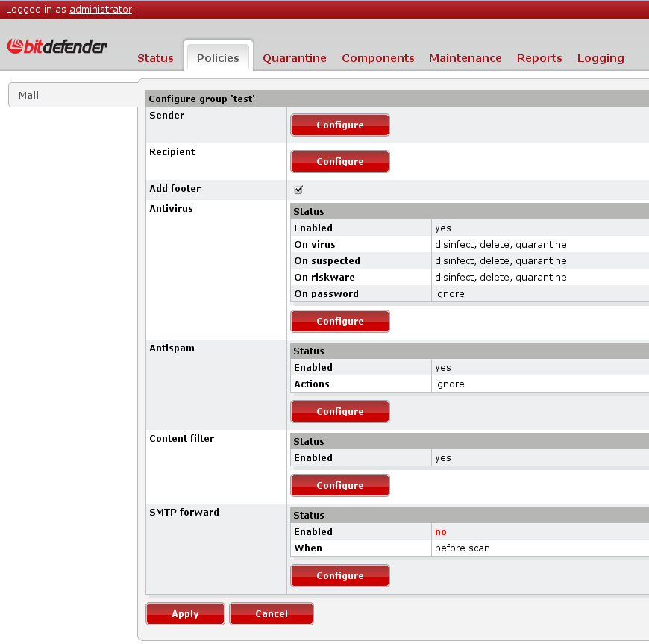Click the BitDefender logo
The image size is (649, 644).
57,46
